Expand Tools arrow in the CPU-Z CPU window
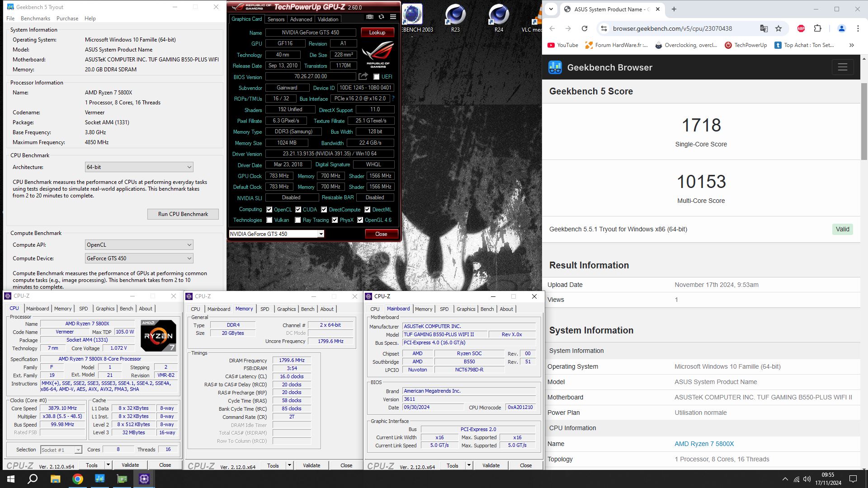The image size is (868, 488). pyautogui.click(x=108, y=465)
